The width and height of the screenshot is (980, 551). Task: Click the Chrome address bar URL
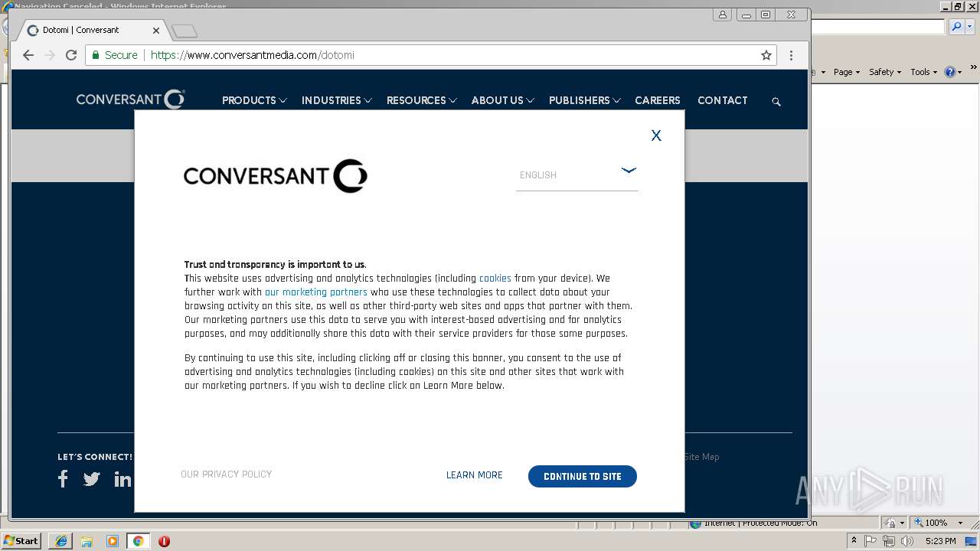pos(253,55)
